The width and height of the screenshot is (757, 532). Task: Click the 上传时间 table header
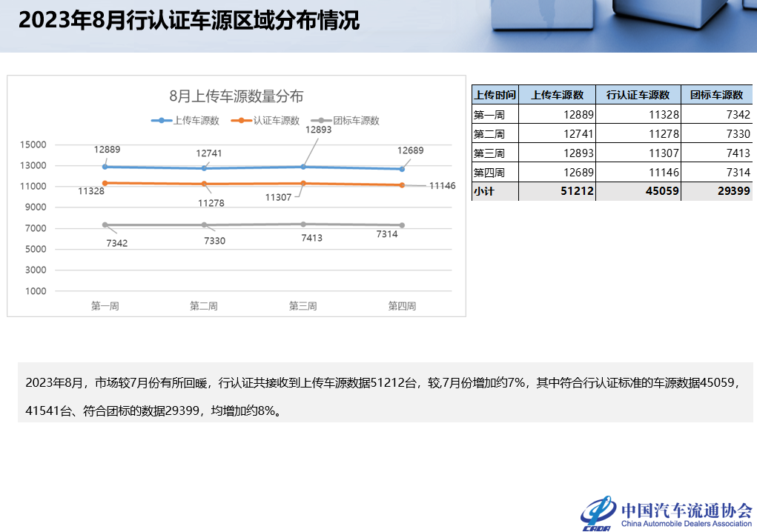pos(495,95)
